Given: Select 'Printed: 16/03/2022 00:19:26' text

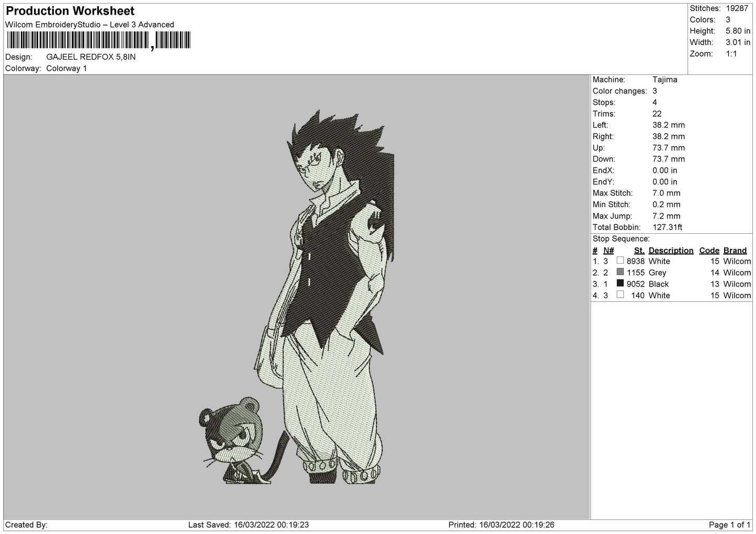Looking at the screenshot, I should click(x=502, y=525).
